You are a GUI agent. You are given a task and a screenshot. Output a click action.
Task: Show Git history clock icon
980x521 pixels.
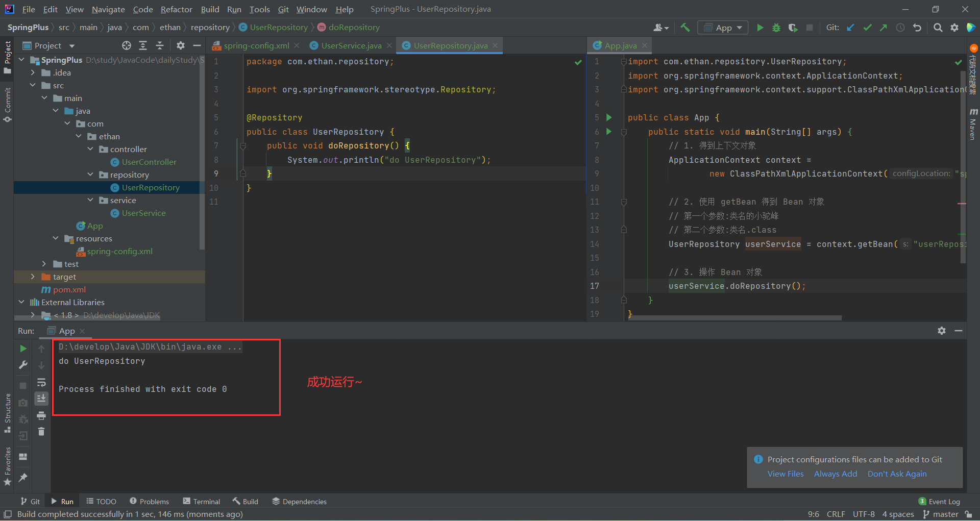point(900,28)
